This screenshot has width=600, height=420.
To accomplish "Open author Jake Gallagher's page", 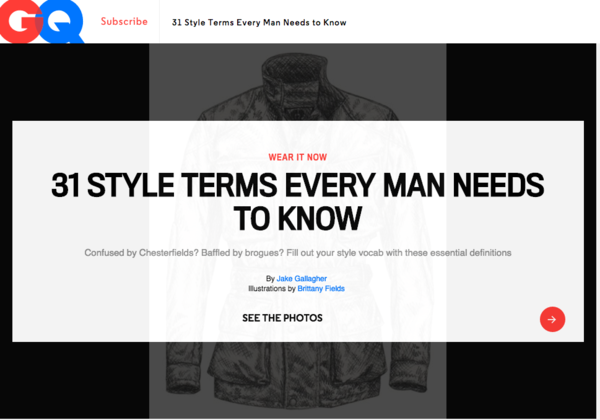I will click(x=302, y=278).
